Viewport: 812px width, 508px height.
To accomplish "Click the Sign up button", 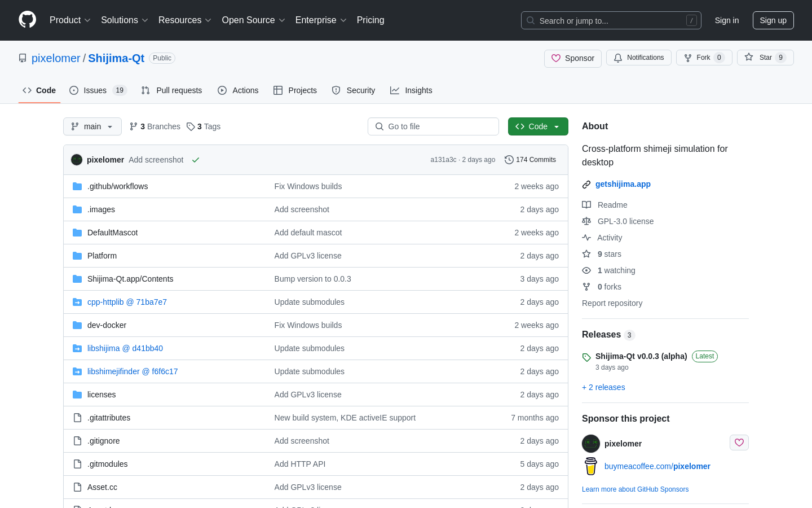I will click(x=773, y=20).
